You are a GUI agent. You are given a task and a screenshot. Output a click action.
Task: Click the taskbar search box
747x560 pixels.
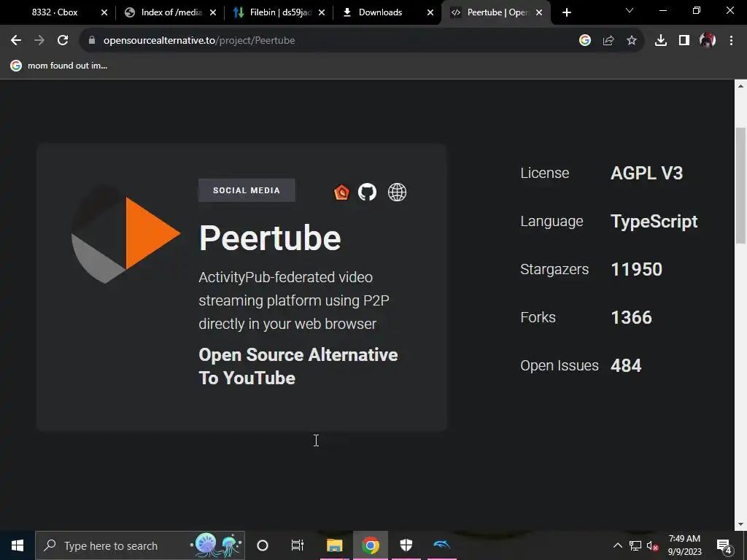coord(140,545)
